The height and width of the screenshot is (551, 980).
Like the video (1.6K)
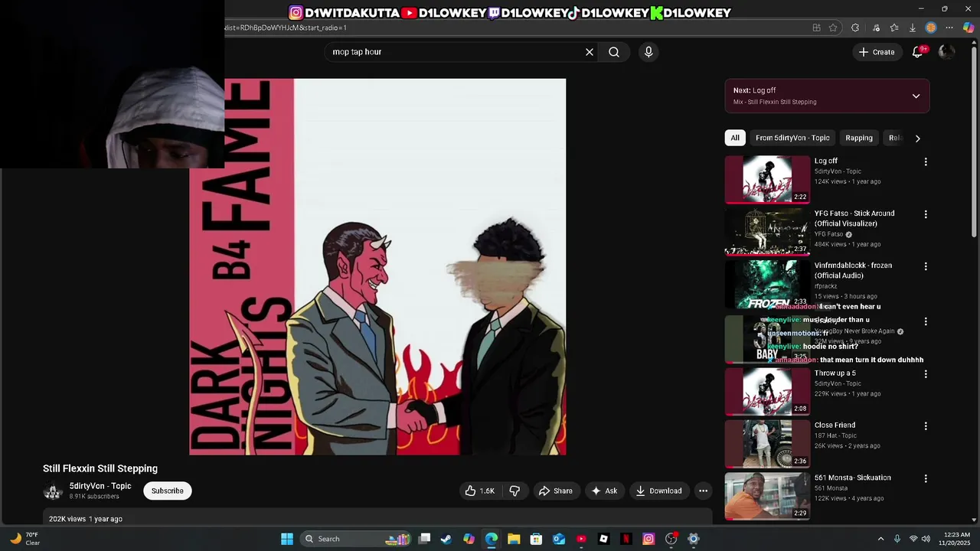pyautogui.click(x=479, y=491)
